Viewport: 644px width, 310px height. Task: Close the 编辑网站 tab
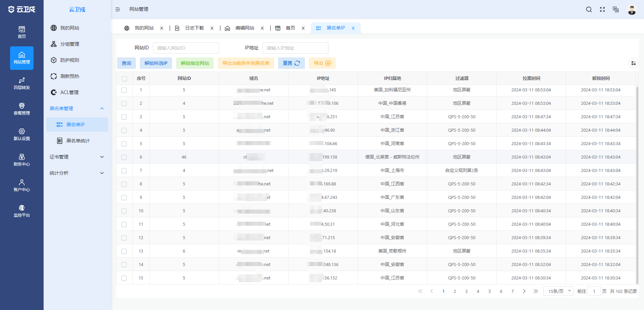click(262, 28)
